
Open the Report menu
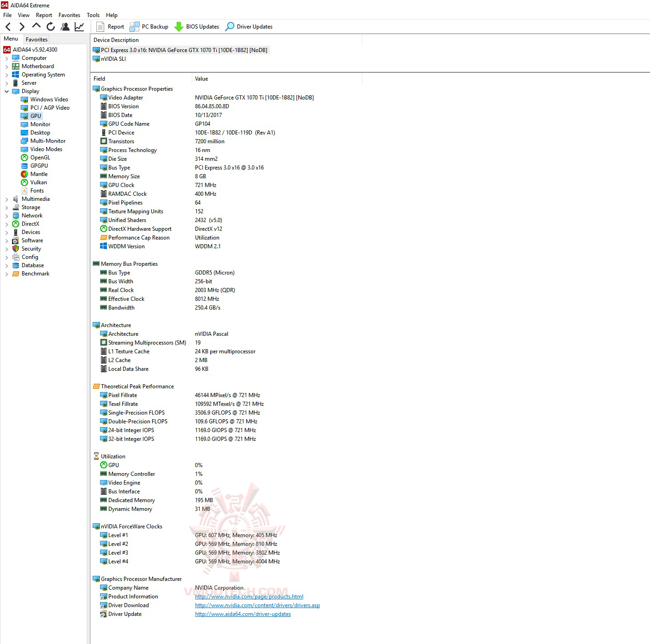tap(44, 15)
